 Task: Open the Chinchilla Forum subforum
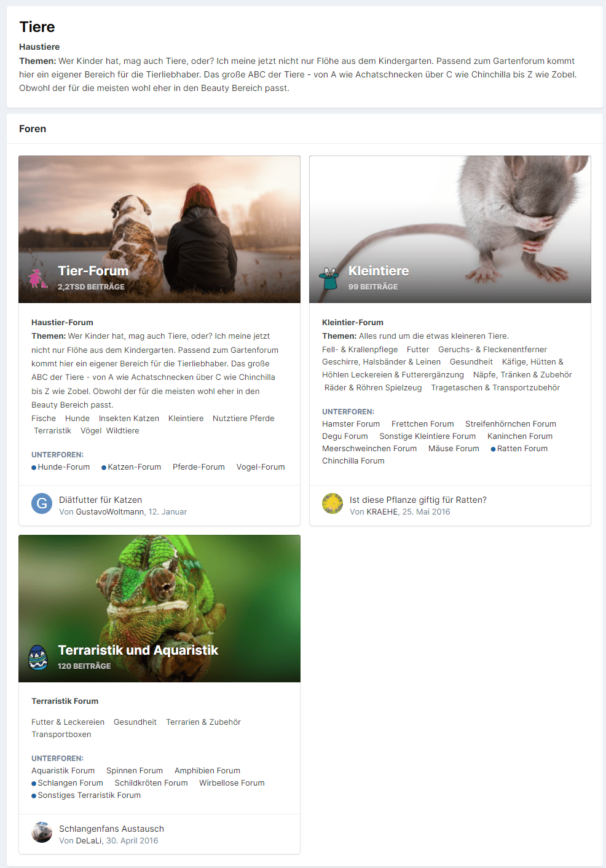point(353,460)
